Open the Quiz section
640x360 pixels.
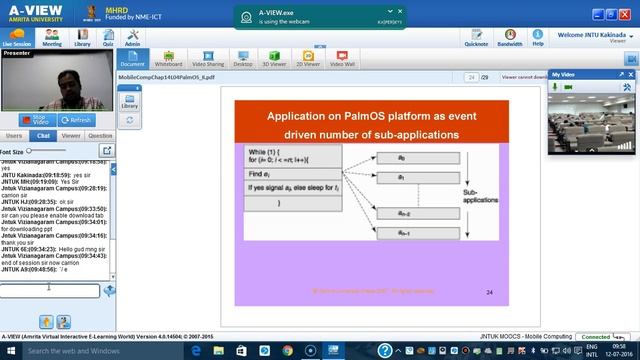tap(108, 38)
